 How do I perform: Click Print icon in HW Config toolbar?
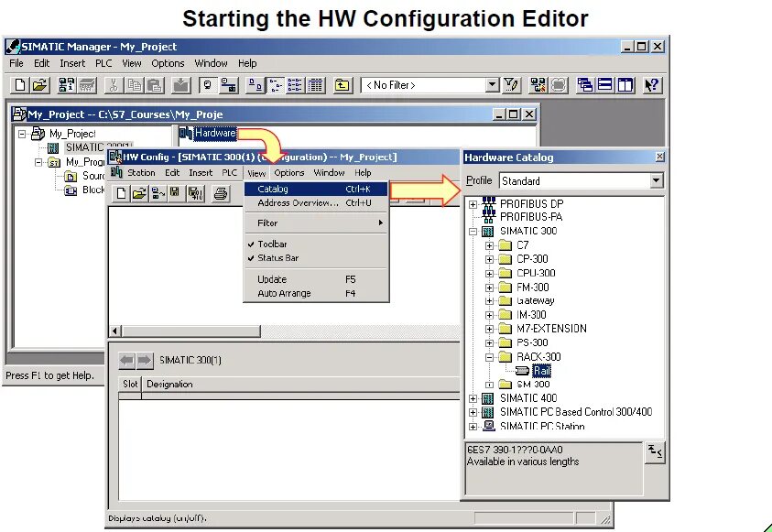coord(221,193)
